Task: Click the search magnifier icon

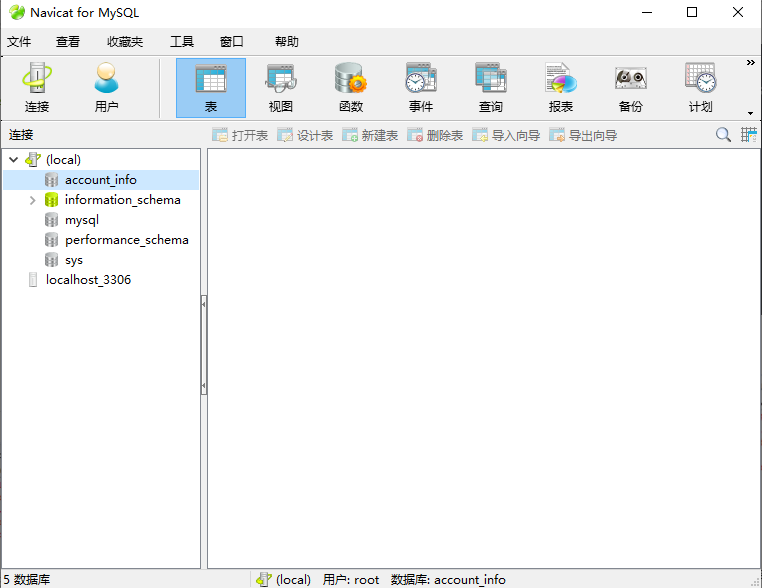Action: click(723, 135)
